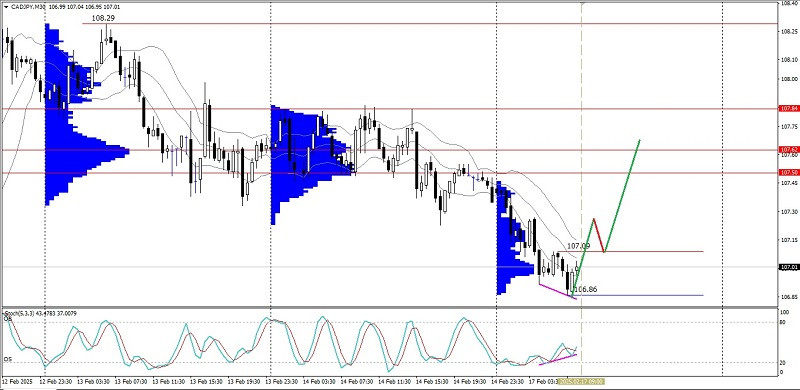Click the 20 level on Stochastic scale
800x390 pixels.
click(782, 362)
